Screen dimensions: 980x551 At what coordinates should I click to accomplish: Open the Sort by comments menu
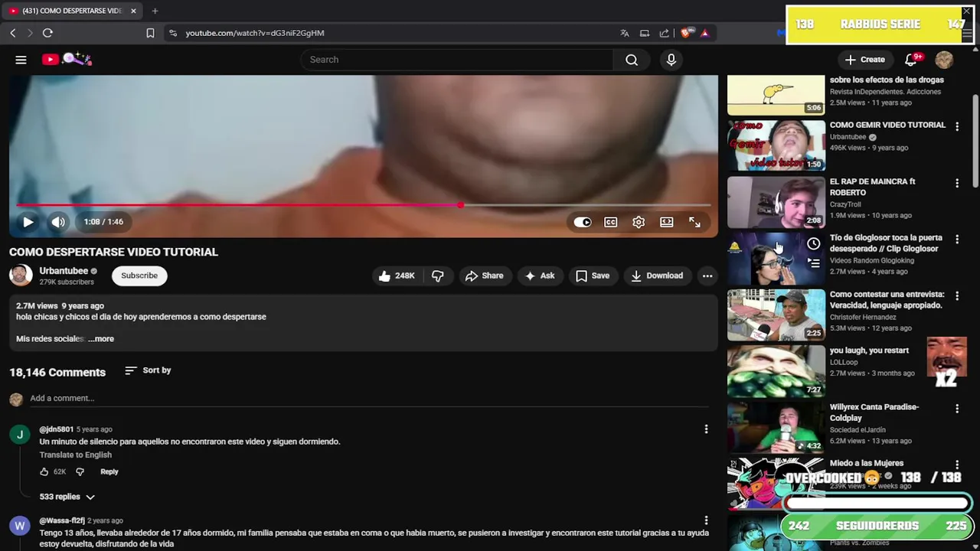(x=148, y=370)
